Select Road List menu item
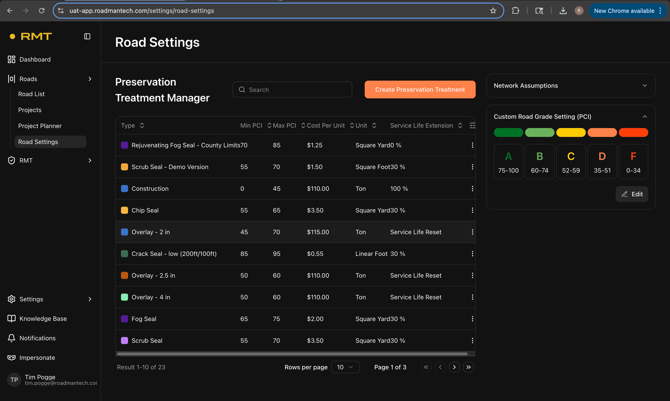670x401 pixels. [31, 94]
